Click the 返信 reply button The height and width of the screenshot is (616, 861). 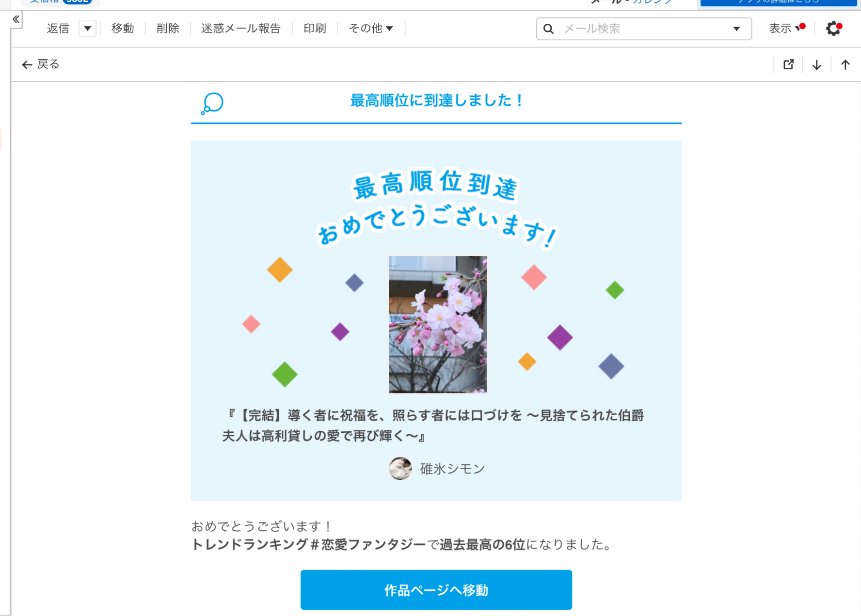(x=58, y=29)
